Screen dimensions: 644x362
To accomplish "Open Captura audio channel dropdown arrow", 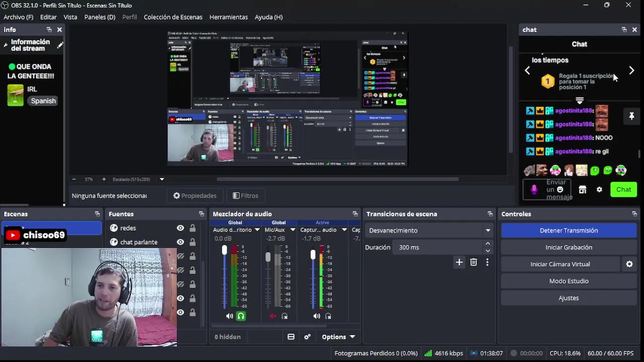I will click(x=344, y=230).
